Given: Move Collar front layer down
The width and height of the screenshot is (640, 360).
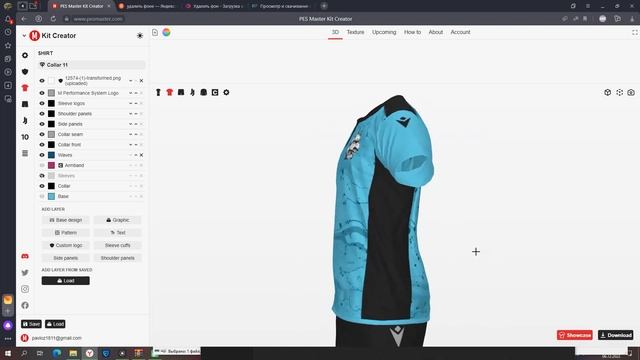Looking at the screenshot, I should point(131,144).
